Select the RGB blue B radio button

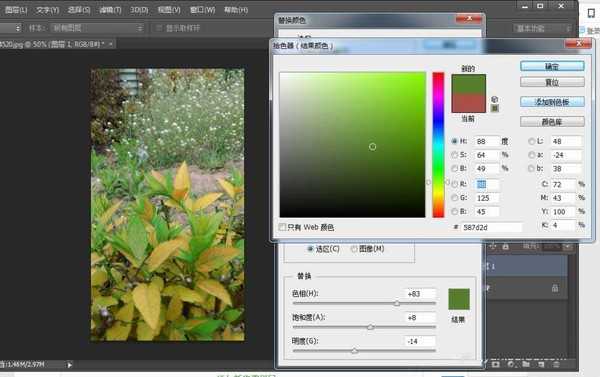click(454, 211)
